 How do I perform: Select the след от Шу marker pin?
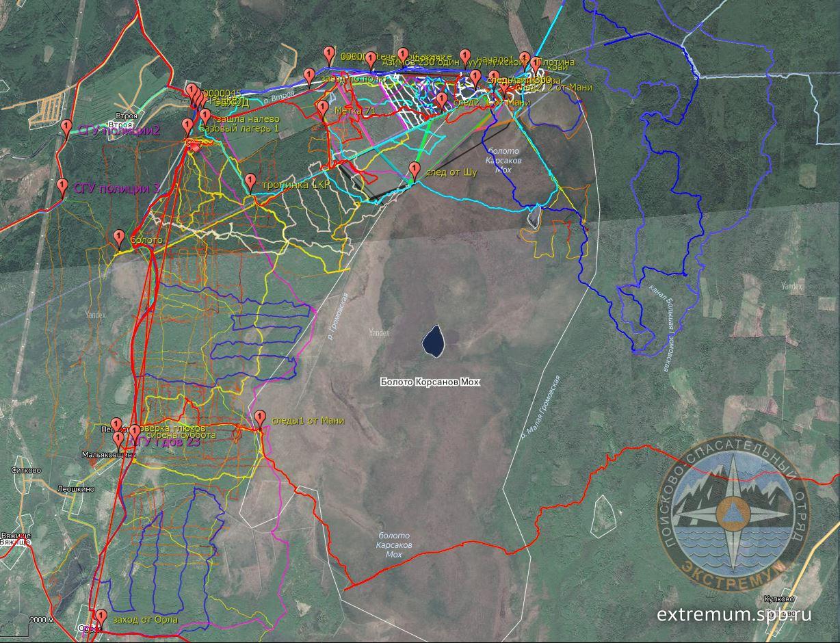click(x=414, y=171)
